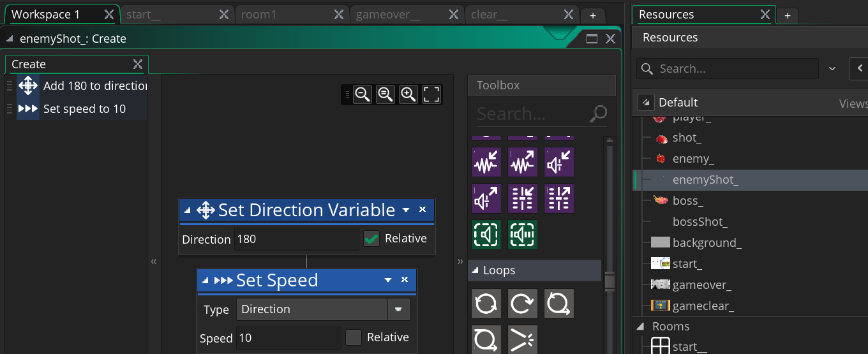
Task: Open the Set Speed Type dropdown
Action: pos(398,309)
